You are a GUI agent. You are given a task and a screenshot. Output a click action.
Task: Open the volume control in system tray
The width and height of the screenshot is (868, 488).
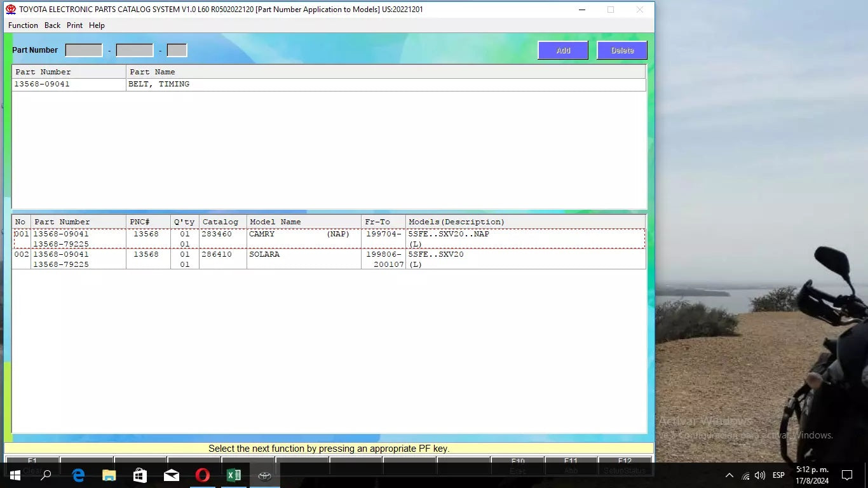coord(760,475)
